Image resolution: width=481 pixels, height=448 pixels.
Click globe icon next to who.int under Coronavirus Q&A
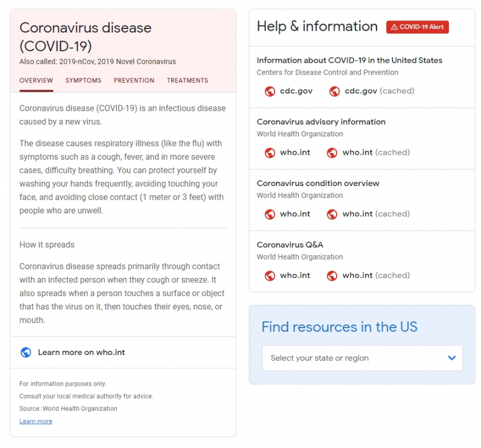click(270, 276)
